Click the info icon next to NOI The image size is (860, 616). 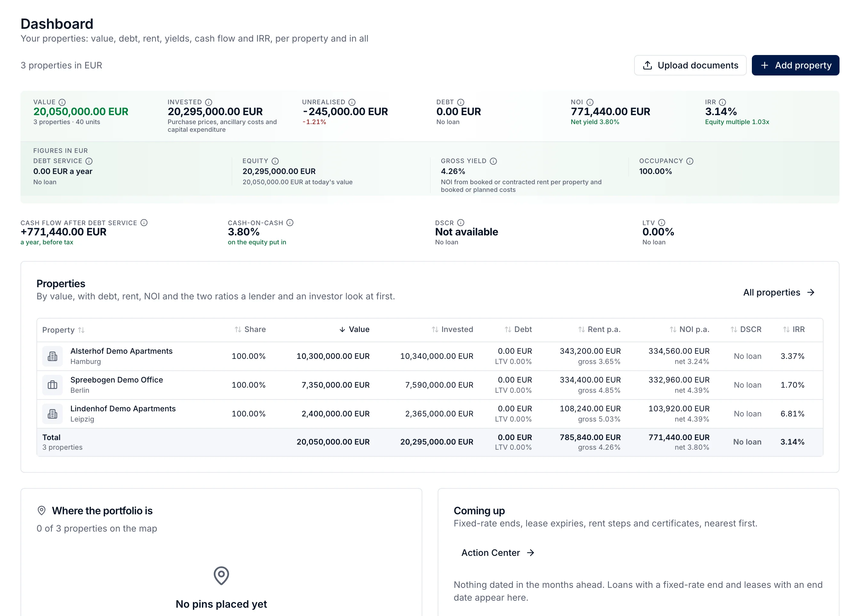click(590, 102)
